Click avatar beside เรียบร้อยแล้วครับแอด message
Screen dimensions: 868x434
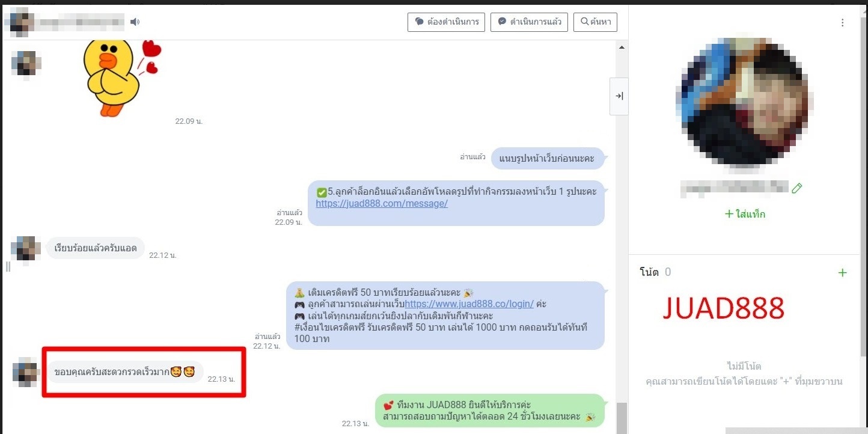[x=26, y=248]
